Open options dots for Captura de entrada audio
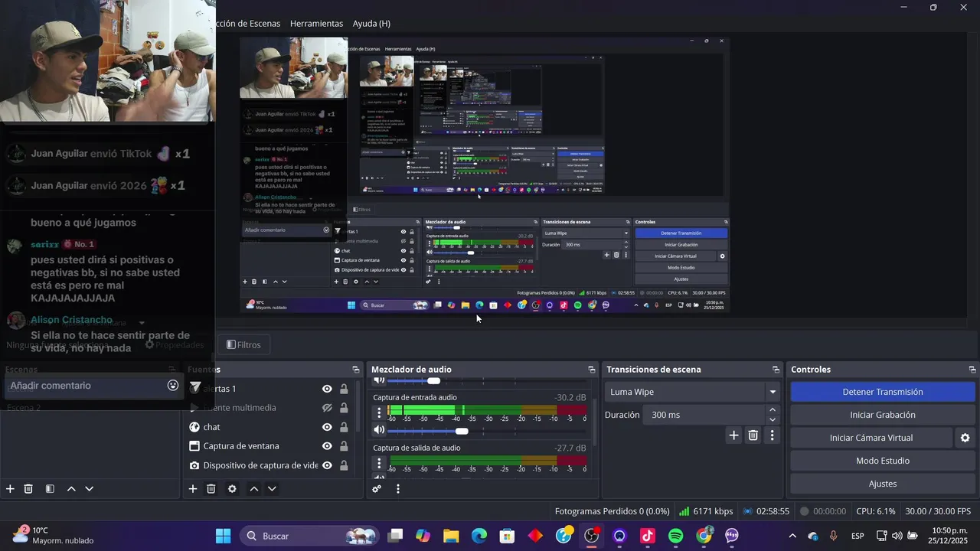The height and width of the screenshot is (551, 980). pyautogui.click(x=378, y=412)
